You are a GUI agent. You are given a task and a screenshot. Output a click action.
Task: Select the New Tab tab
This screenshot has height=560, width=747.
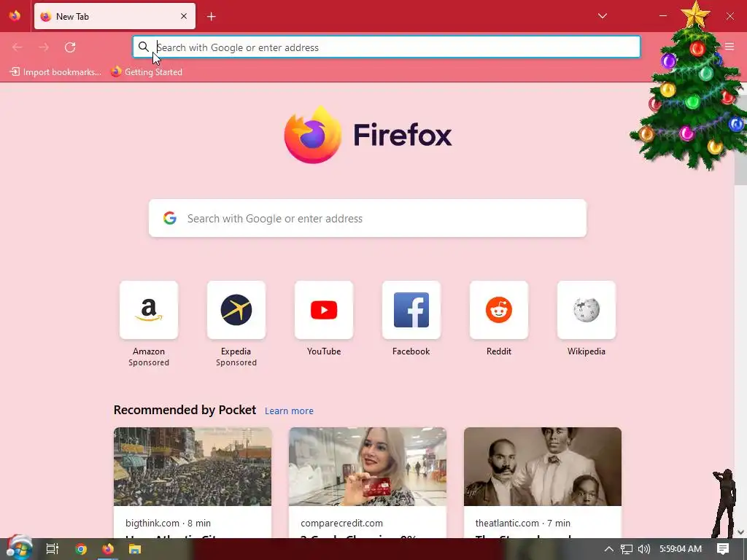click(x=115, y=16)
